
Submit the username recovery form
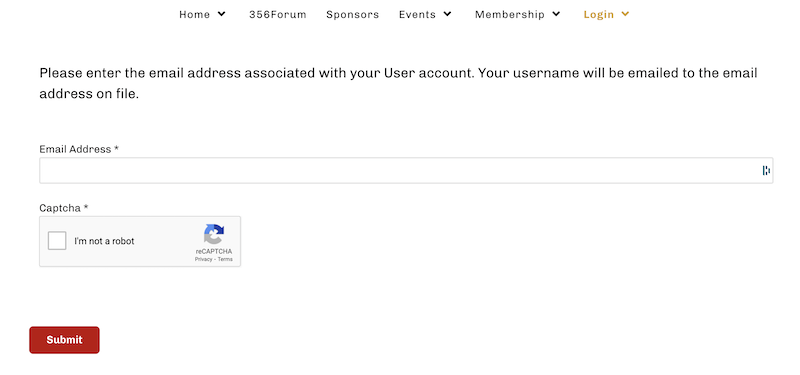click(x=64, y=340)
